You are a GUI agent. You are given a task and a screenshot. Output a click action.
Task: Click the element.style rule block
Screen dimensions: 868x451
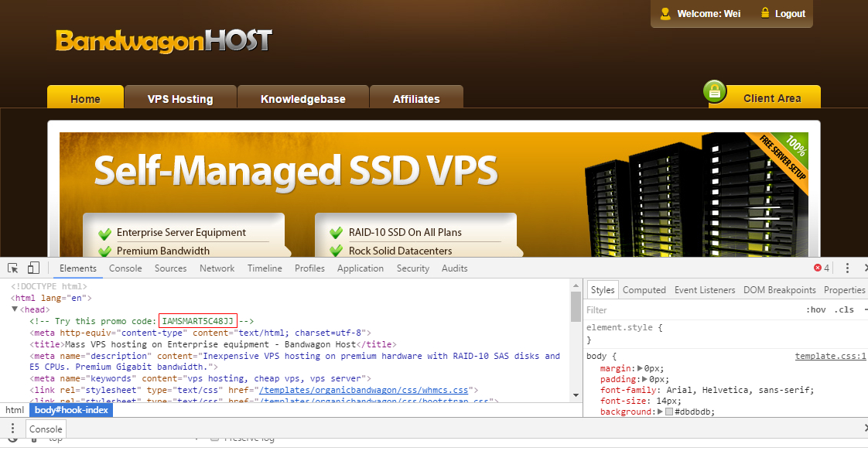(725, 333)
